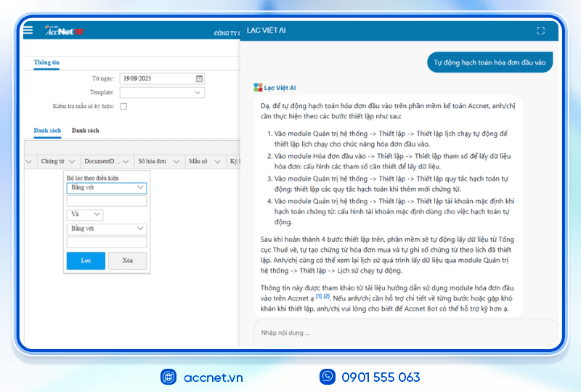
Task: Focus second filter value input box
Action: [106, 242]
